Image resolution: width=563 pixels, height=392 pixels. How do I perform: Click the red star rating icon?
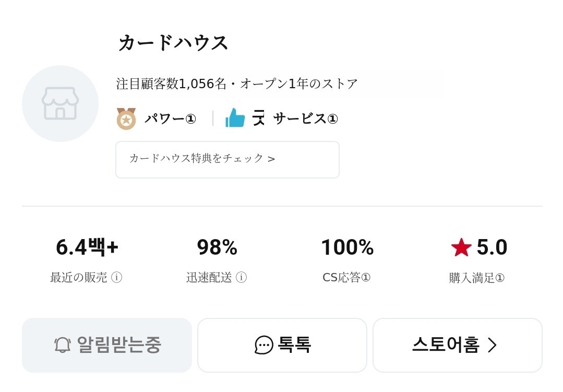(461, 247)
